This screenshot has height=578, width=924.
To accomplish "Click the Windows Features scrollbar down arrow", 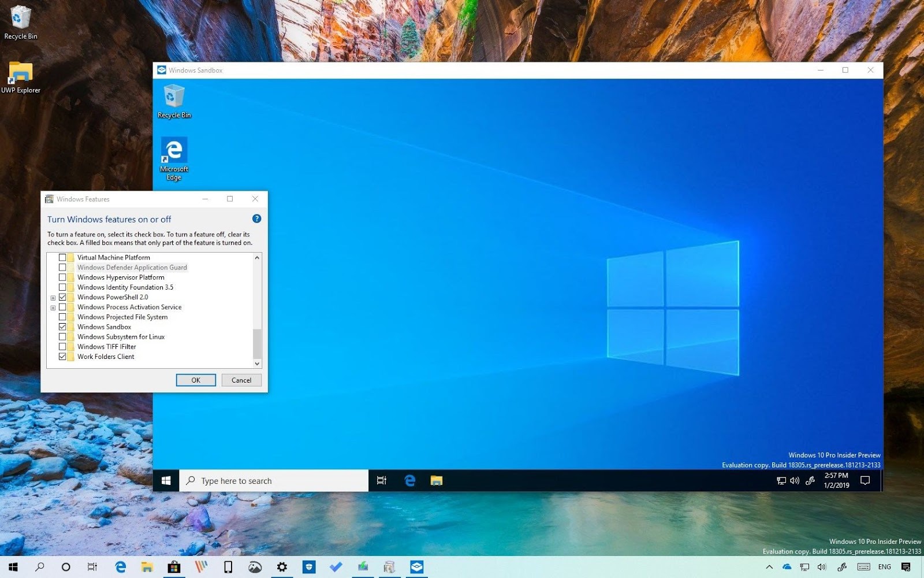I will (x=257, y=364).
